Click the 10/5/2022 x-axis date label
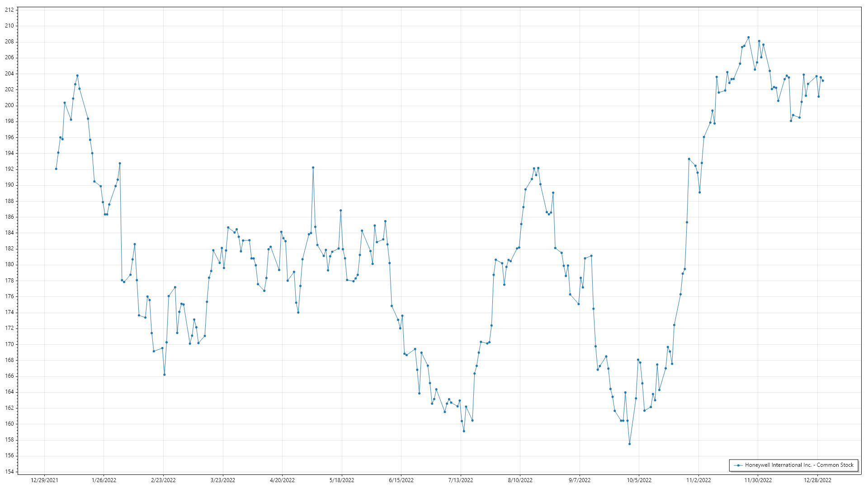This screenshot has width=868, height=488. pos(639,480)
